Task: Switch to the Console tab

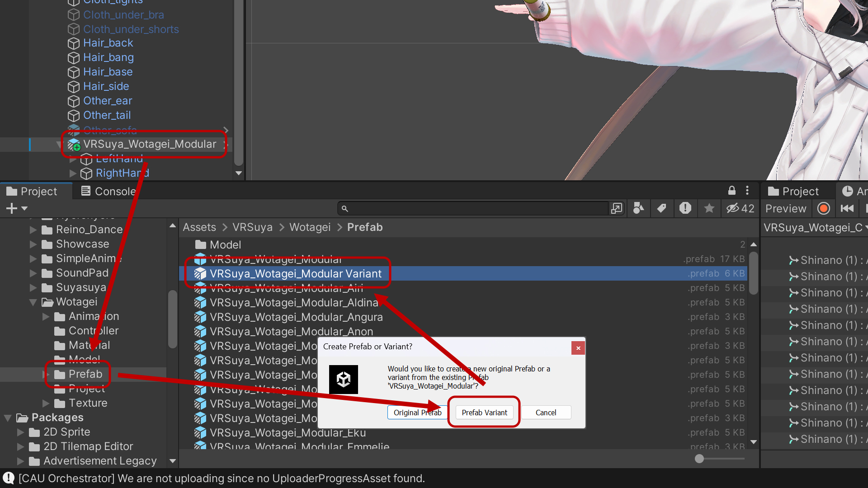Action: pos(108,191)
